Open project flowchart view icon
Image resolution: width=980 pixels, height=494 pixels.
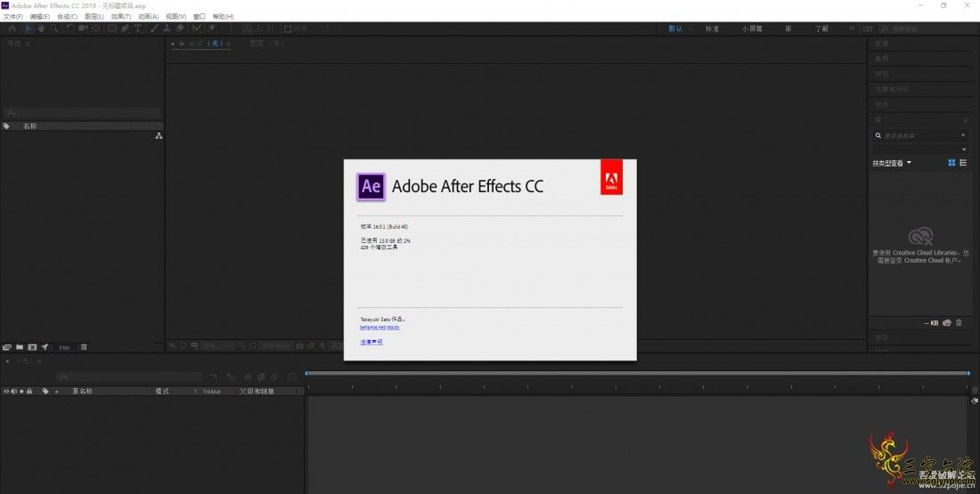[x=159, y=135]
